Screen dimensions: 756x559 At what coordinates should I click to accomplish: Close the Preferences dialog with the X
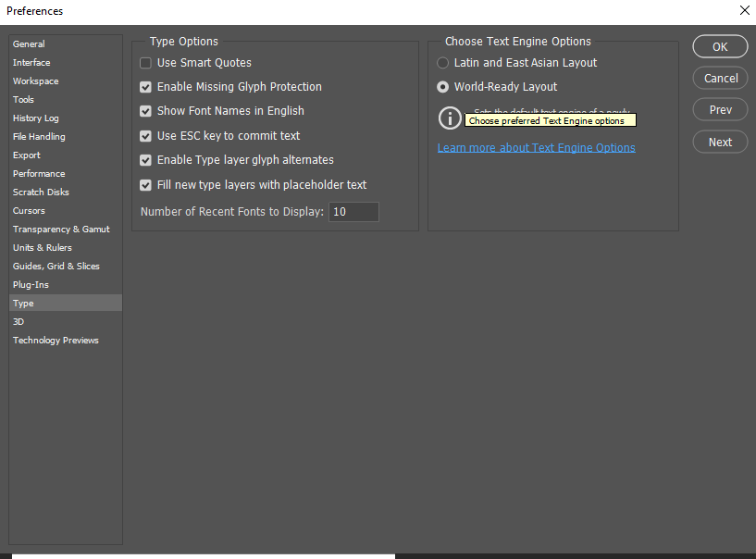pyautogui.click(x=744, y=10)
